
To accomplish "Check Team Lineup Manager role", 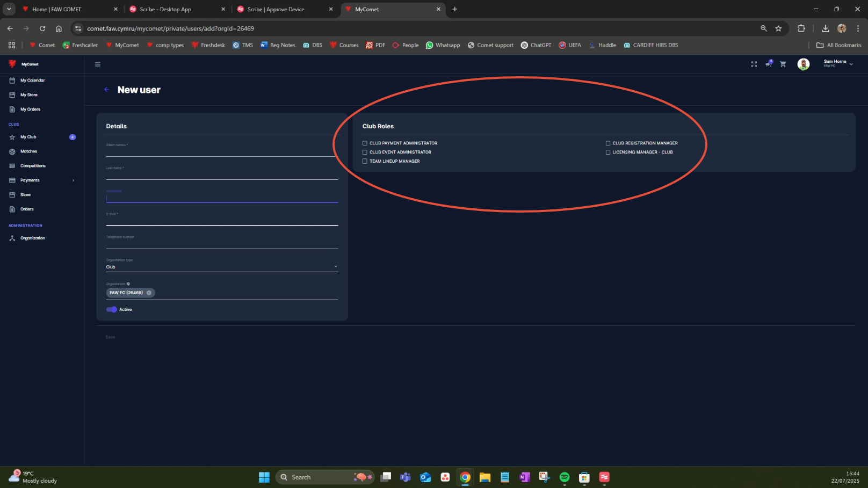I will pos(365,162).
